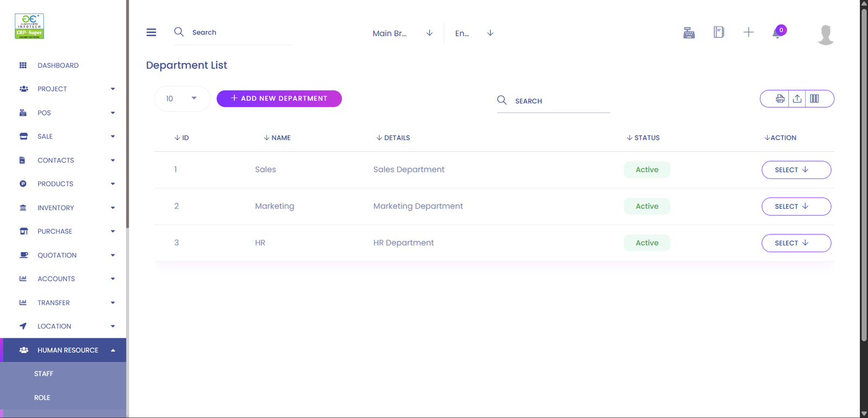The image size is (868, 418).
Task: Open the rows-per-page dropdown showing 10
Action: 182,99
